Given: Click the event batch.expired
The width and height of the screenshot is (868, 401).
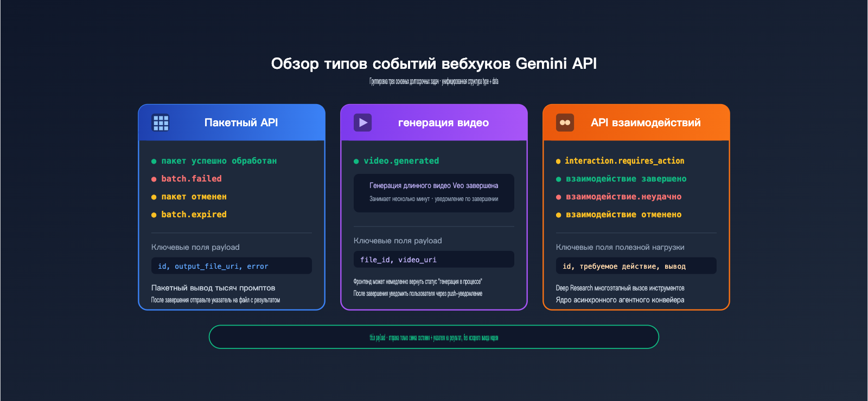Looking at the screenshot, I should (194, 215).
